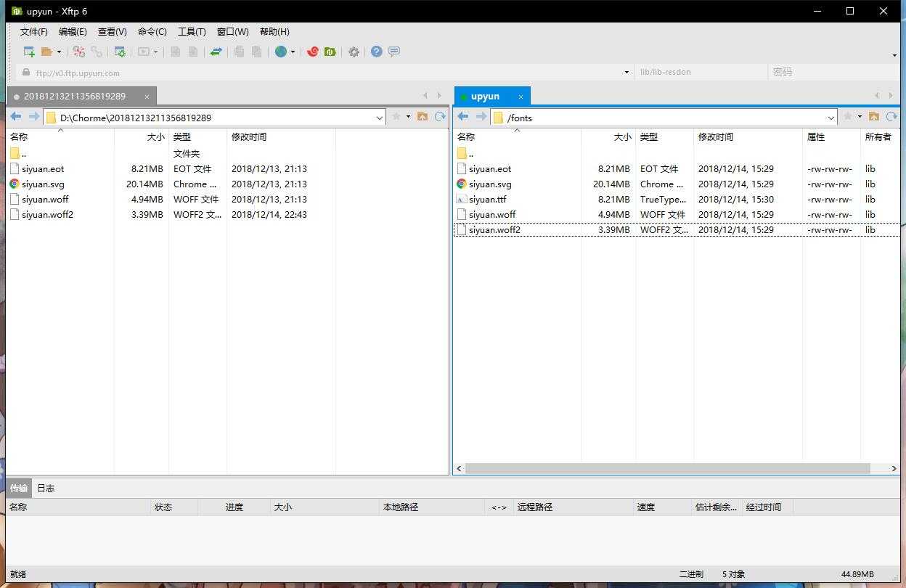This screenshot has height=588, width=906.
Task: Open the options gear icon
Action: 354,52
